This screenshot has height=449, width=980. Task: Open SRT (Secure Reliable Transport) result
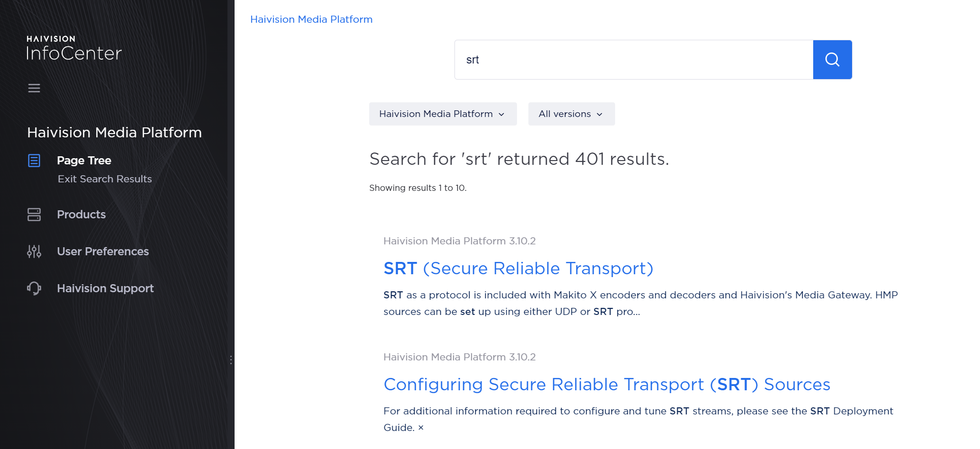click(518, 268)
